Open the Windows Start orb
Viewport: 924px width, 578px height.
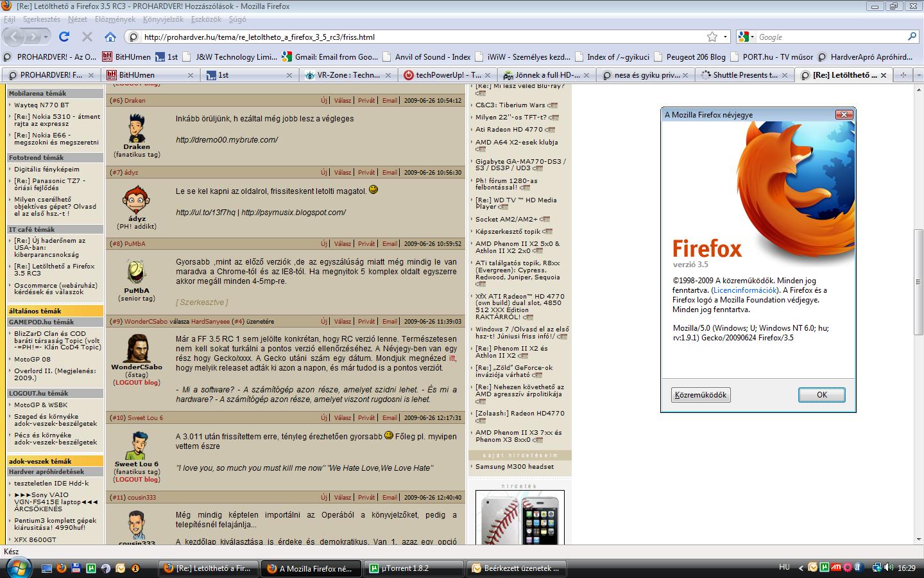(18, 567)
